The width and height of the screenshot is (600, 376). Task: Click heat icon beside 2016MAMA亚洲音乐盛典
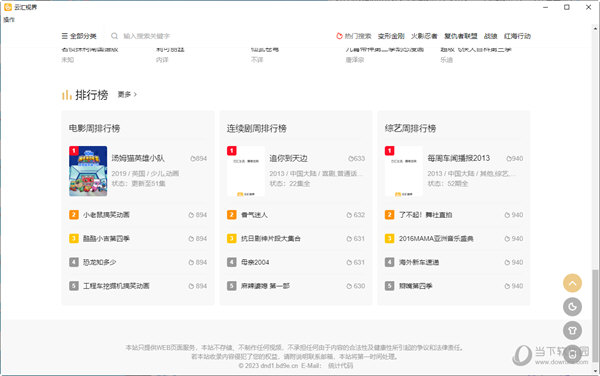507,238
